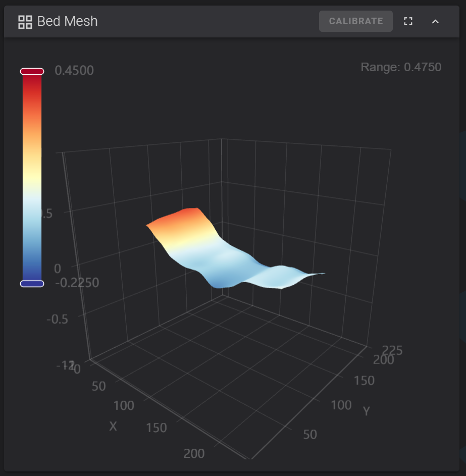Screen dimensions: 466x476
Task: Click the -0.5 tick on the Z axis
Action: 57,320
